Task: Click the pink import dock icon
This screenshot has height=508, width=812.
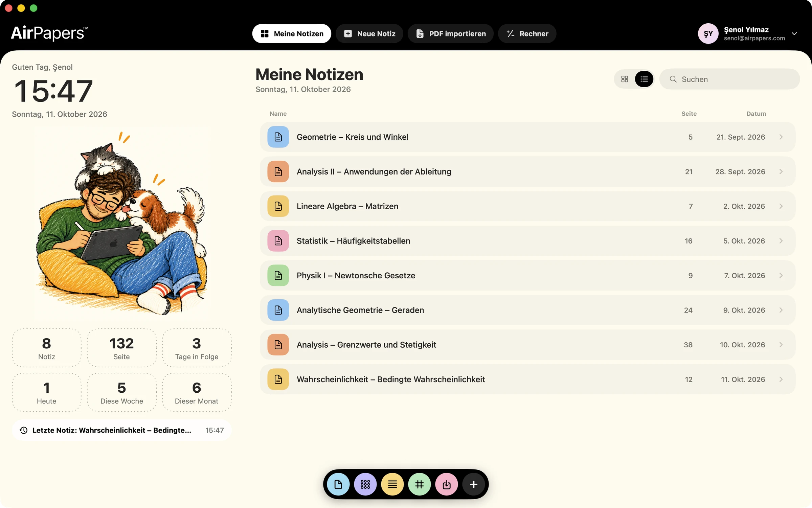Action: (x=446, y=484)
